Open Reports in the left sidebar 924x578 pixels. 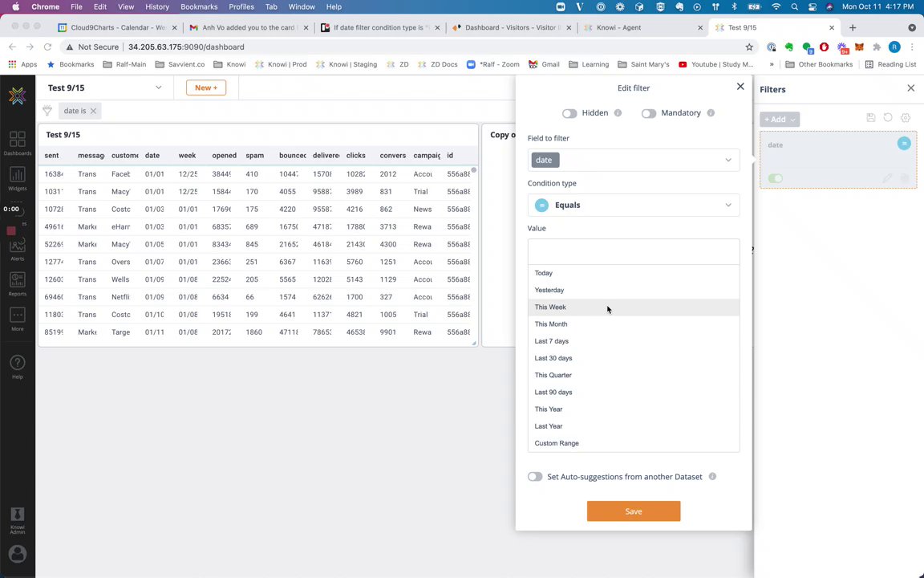click(17, 283)
